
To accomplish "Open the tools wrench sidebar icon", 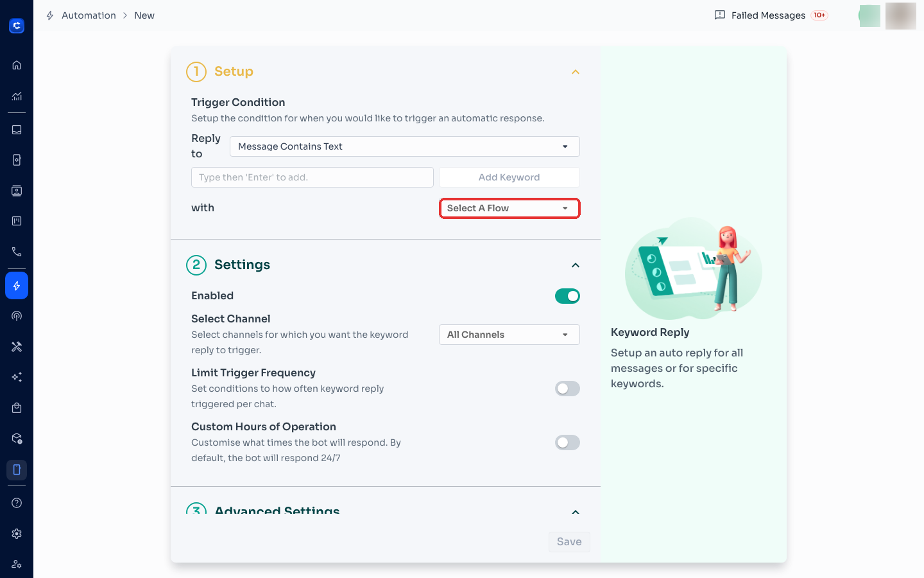I will 17,347.
